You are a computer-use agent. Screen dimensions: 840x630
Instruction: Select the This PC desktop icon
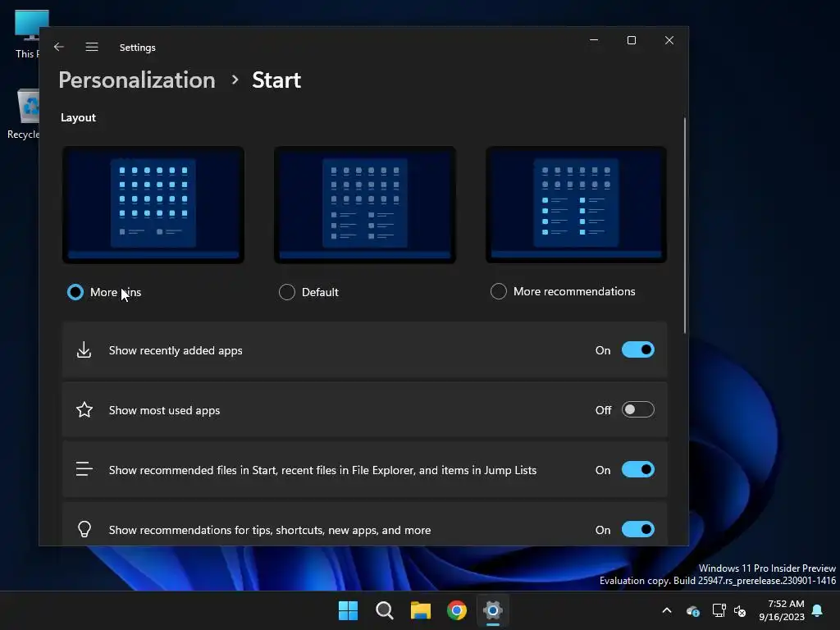coord(27,34)
